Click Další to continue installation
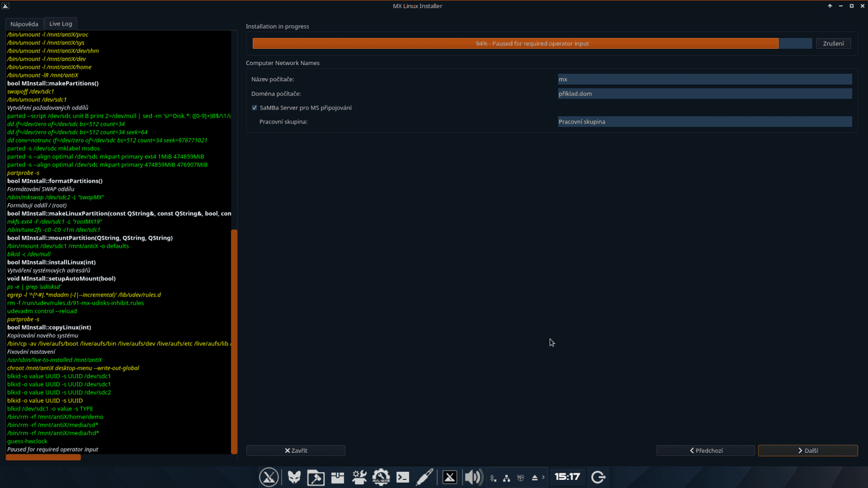 coord(808,450)
